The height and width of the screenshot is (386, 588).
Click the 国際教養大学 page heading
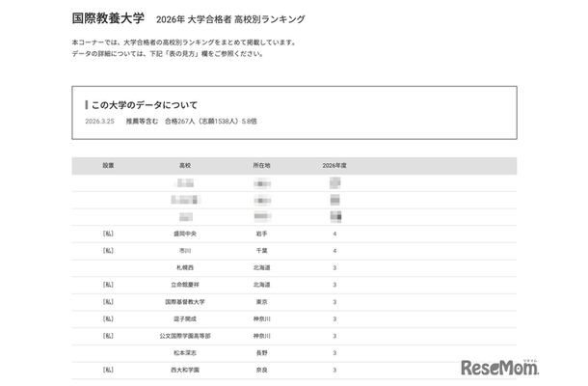108,18
